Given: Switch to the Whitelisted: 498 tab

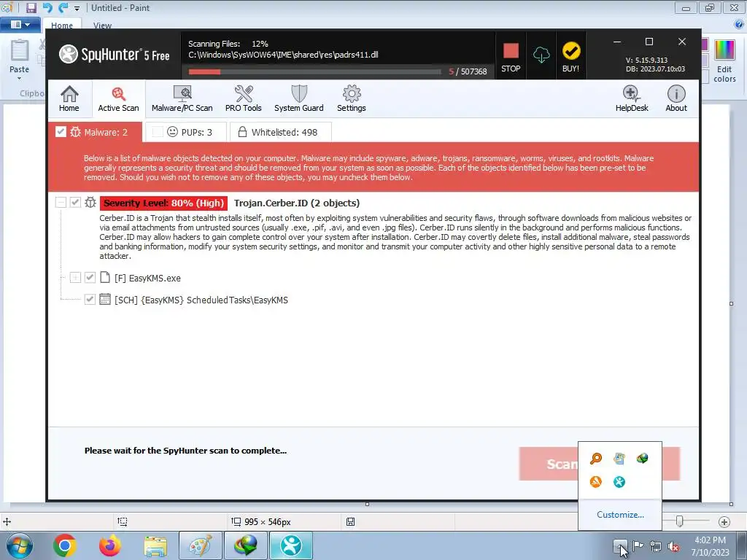Looking at the screenshot, I should [x=281, y=132].
